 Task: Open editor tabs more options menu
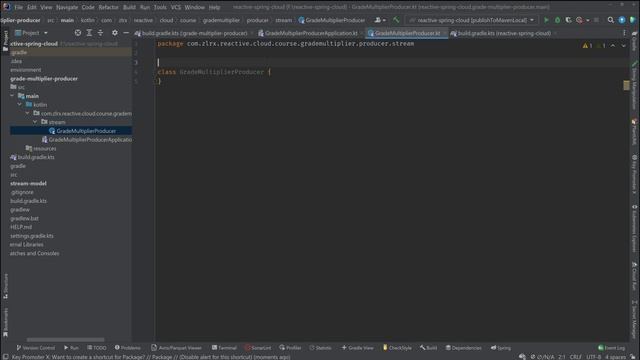click(x=624, y=33)
